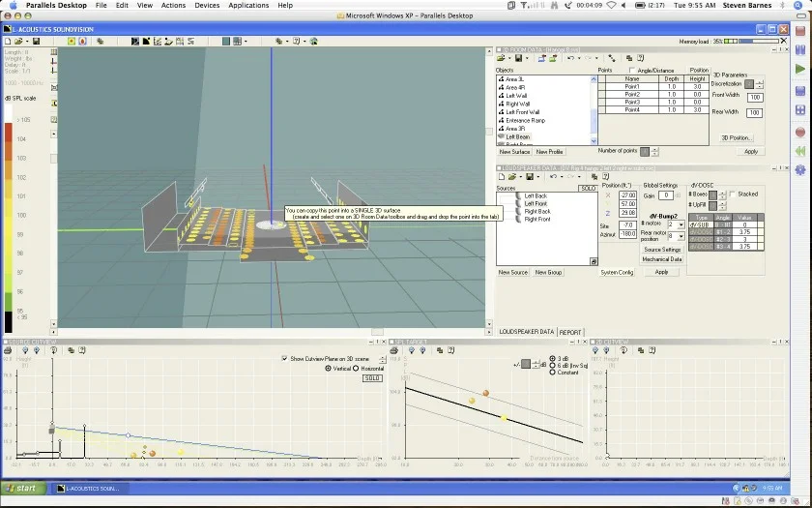Viewport: 812px width, 508px height.
Task: Toggle the Angle/Distance checkbox
Action: tap(632, 70)
